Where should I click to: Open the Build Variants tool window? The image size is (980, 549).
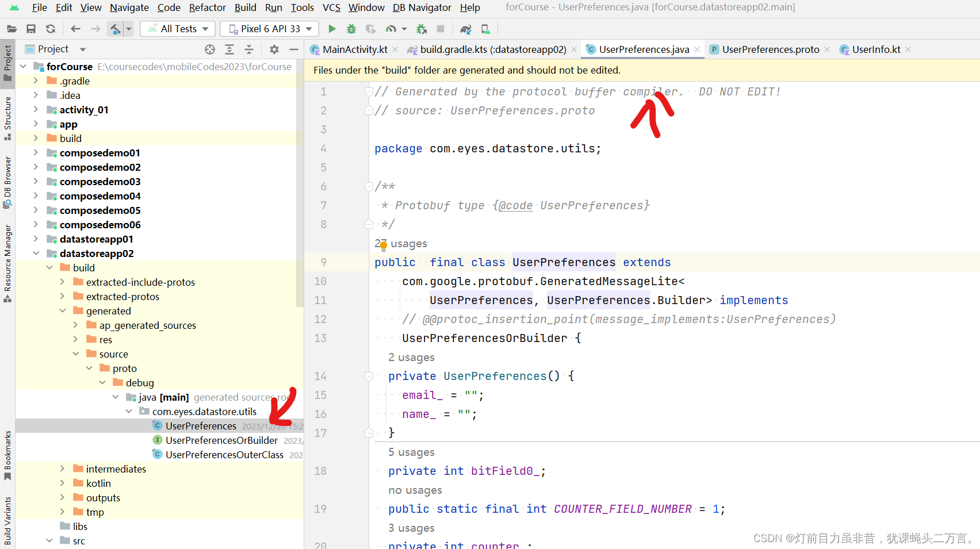pos(7,521)
